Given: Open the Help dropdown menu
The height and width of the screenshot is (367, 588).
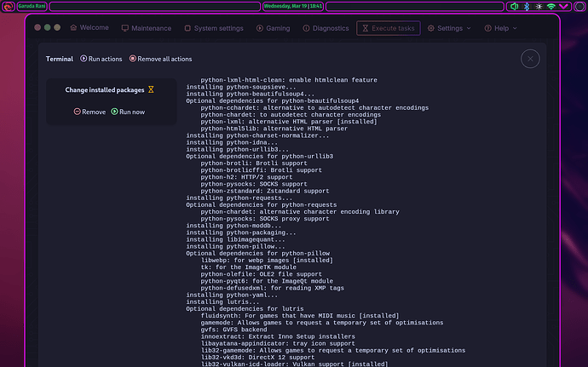Looking at the screenshot, I should tap(500, 28).
